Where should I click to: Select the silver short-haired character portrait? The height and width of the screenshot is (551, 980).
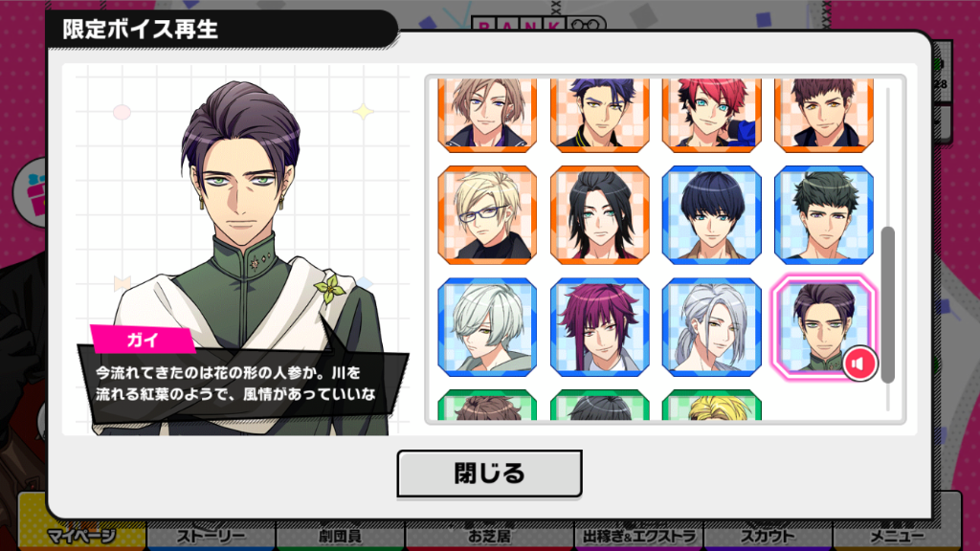pos(487,327)
